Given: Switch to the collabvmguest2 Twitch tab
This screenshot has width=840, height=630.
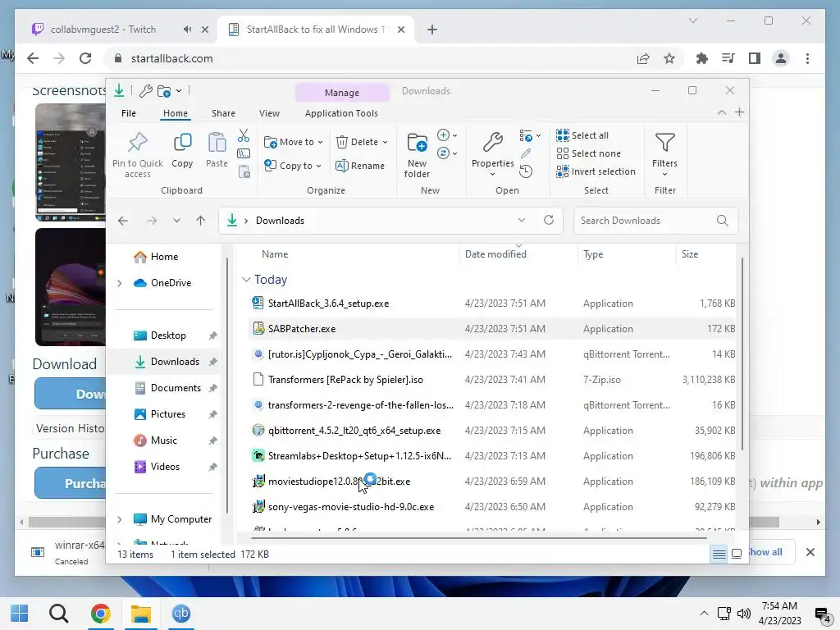Looking at the screenshot, I should coord(103,30).
